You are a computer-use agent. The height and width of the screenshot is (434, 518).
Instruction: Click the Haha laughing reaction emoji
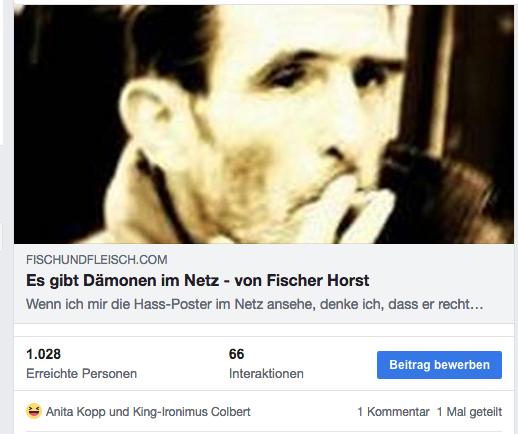point(34,411)
